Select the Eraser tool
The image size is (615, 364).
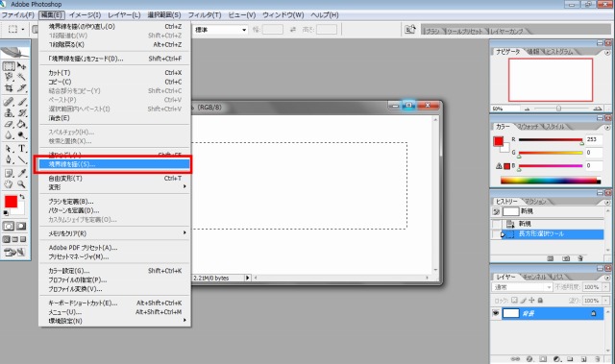click(9, 124)
